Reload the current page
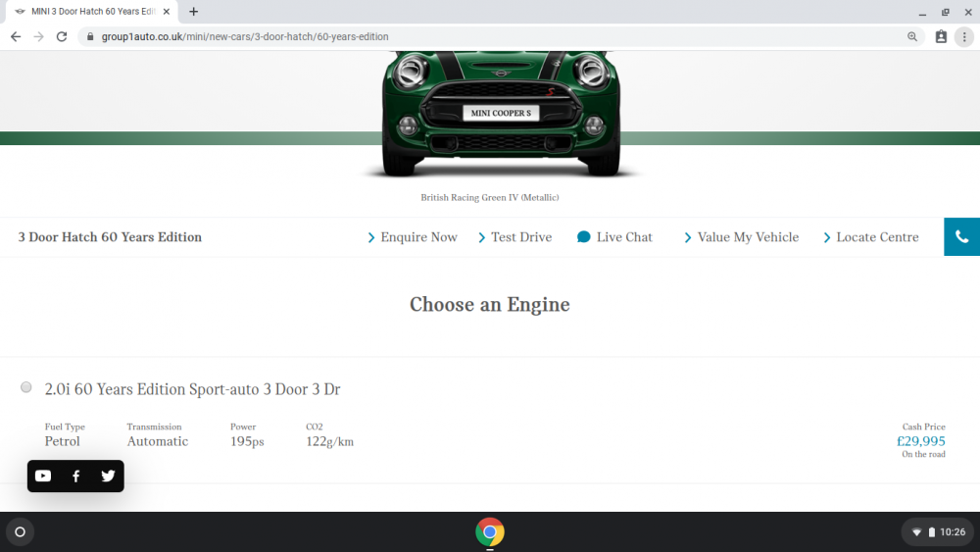The image size is (980, 552). (x=61, y=37)
